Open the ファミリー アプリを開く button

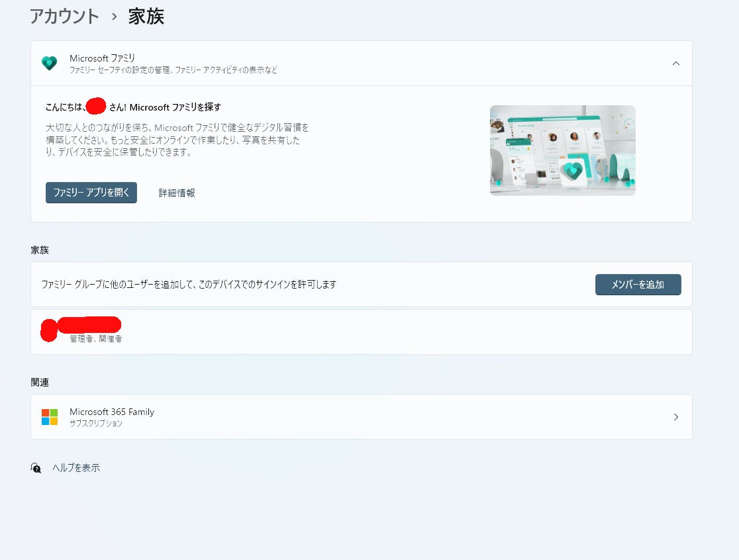pos(91,193)
